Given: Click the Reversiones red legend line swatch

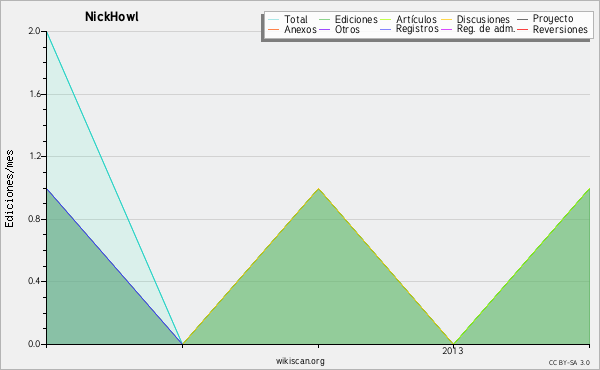Looking at the screenshot, I should tap(523, 29).
